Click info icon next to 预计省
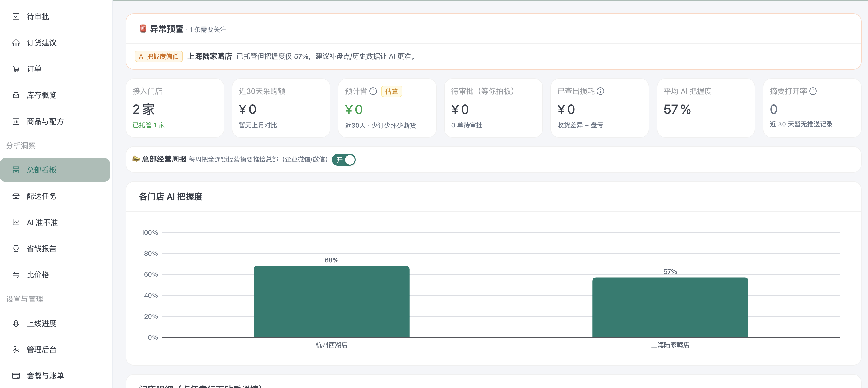 [373, 91]
